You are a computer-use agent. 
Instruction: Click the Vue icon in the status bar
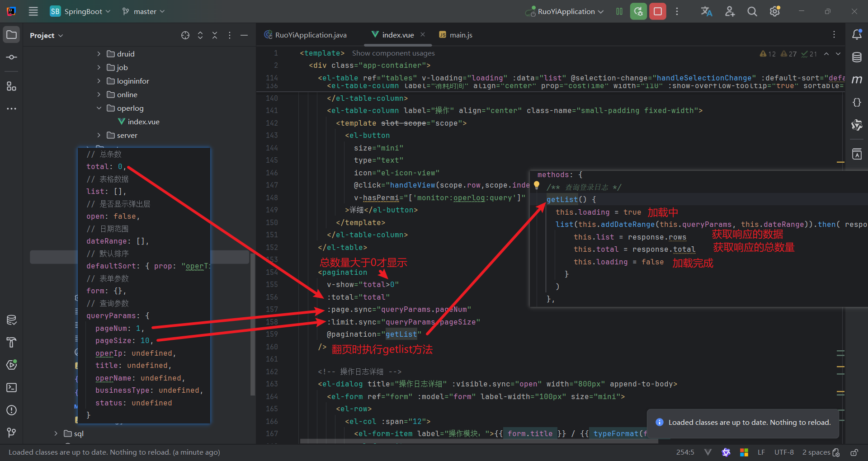[708, 452]
